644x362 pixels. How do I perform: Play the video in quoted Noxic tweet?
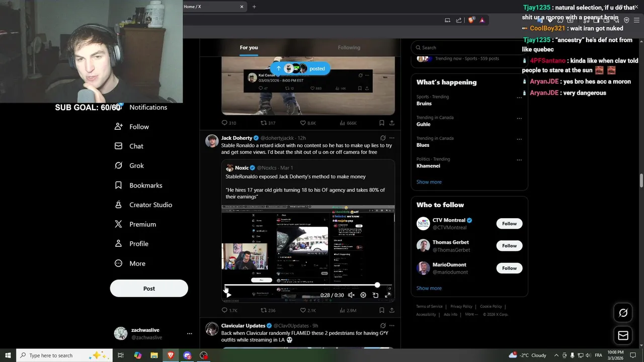(229, 295)
